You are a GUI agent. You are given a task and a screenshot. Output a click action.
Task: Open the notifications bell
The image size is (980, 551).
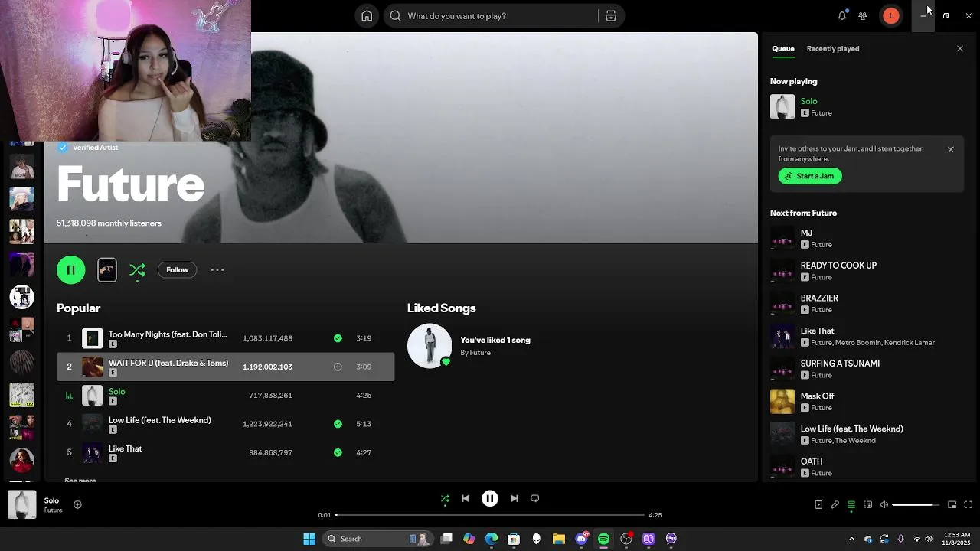pos(842,15)
